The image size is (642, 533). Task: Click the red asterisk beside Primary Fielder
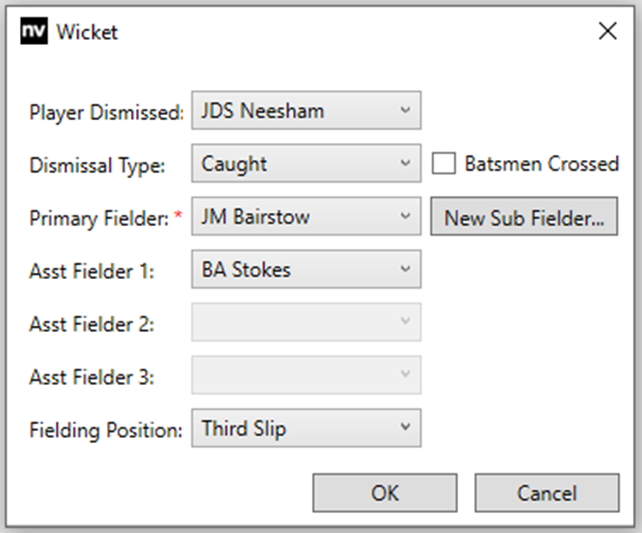click(x=179, y=215)
